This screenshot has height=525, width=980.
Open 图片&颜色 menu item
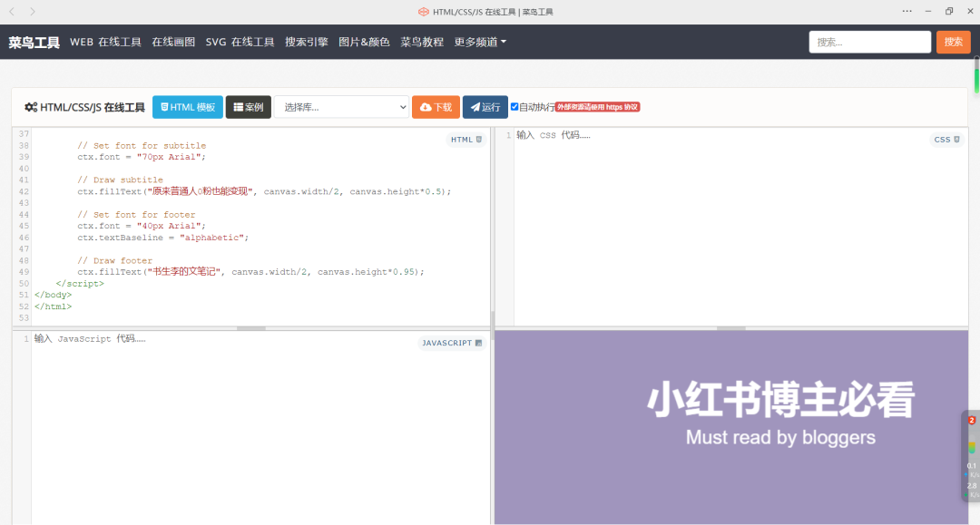[364, 42]
